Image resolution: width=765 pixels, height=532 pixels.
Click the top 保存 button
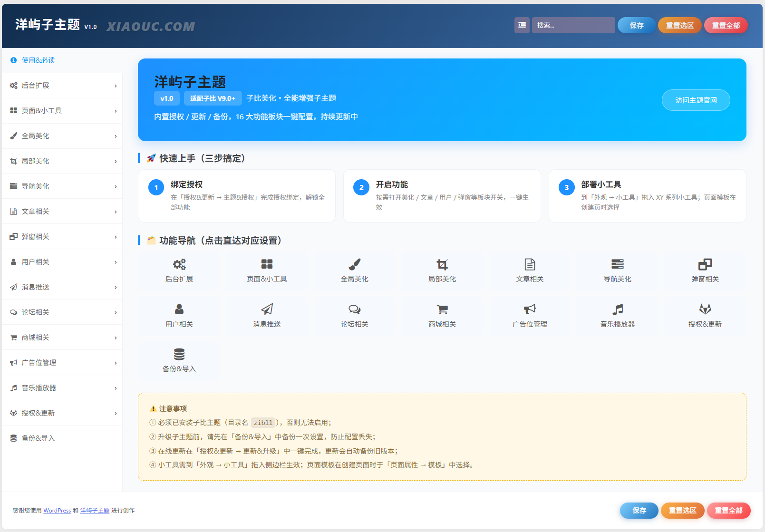click(x=637, y=25)
